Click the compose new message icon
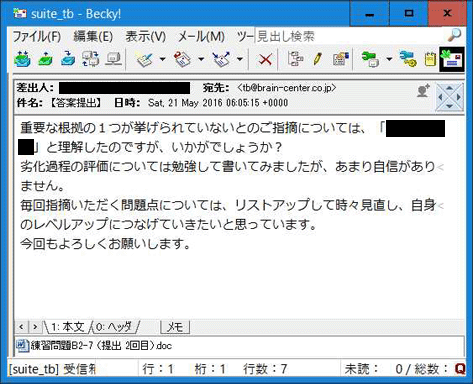473x384 pixels. pos(145,59)
